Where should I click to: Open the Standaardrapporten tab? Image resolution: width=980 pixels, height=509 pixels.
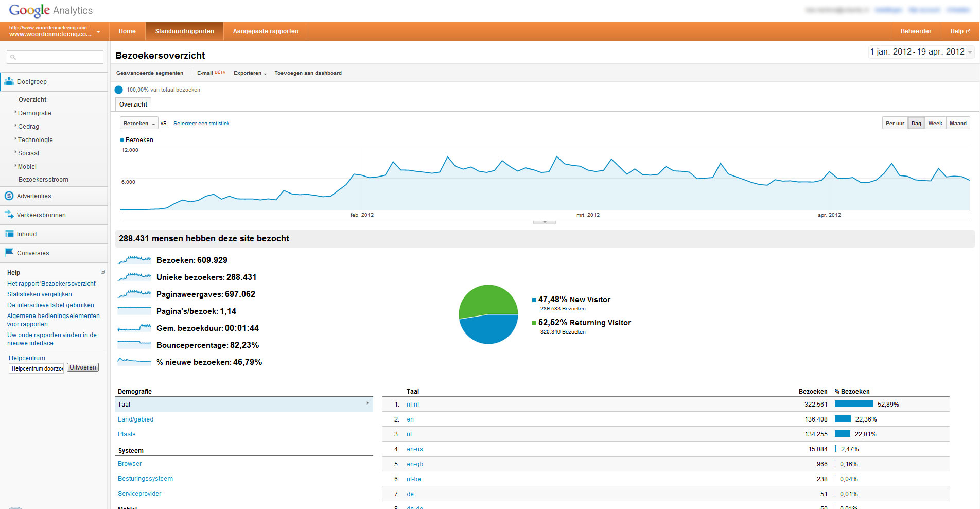click(184, 31)
